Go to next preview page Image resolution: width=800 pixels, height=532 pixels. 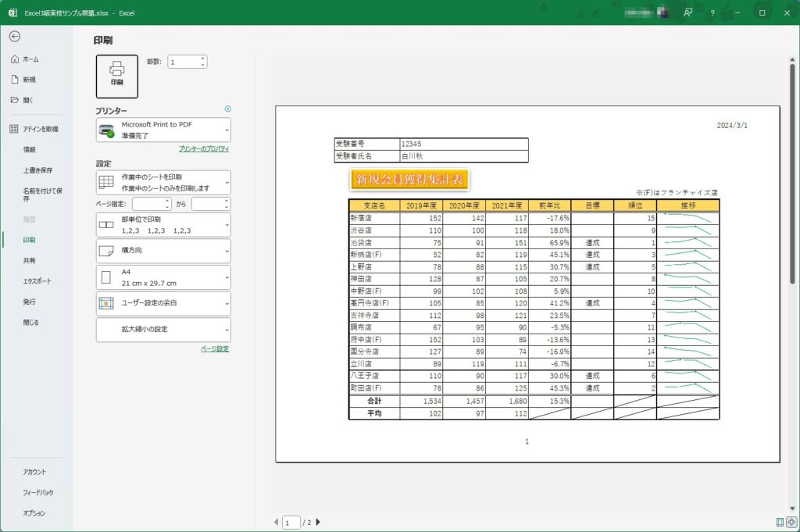[x=318, y=522]
